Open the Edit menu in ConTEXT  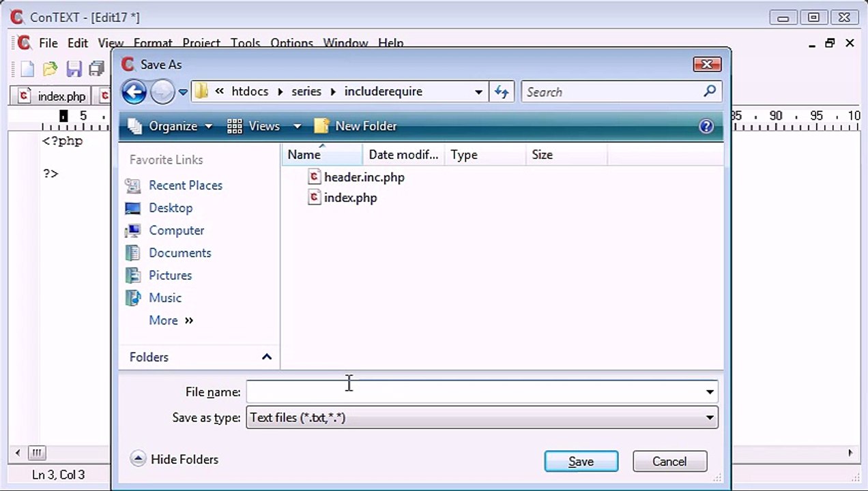[x=77, y=43]
